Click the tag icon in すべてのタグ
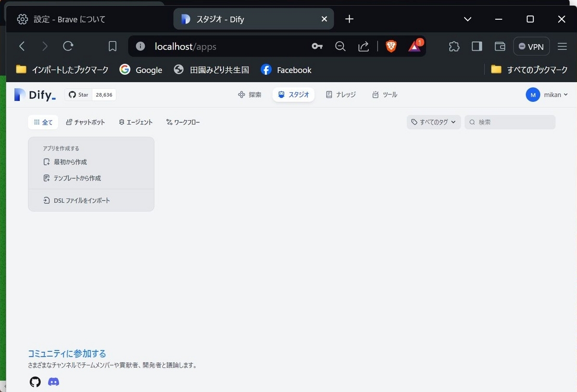The image size is (577, 392). 414,122
